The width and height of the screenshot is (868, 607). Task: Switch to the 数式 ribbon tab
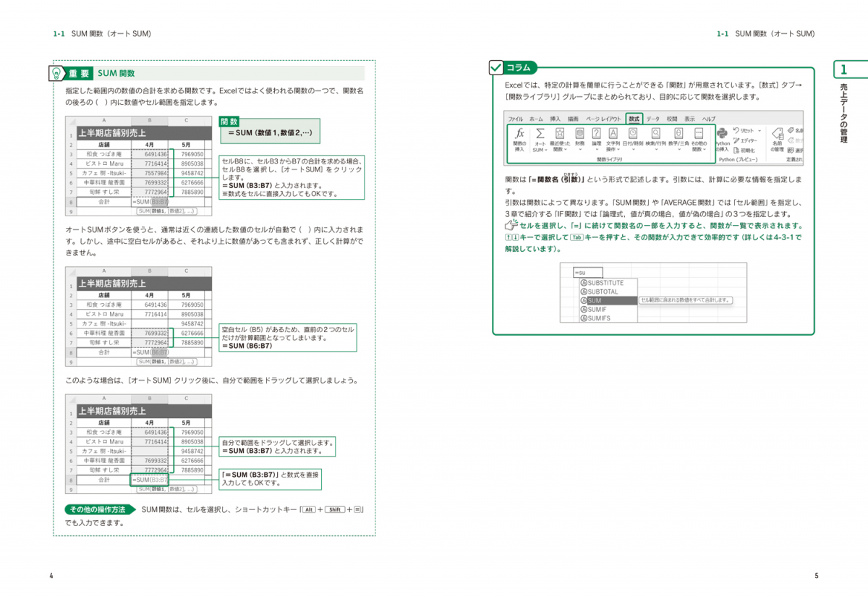pyautogui.click(x=634, y=119)
